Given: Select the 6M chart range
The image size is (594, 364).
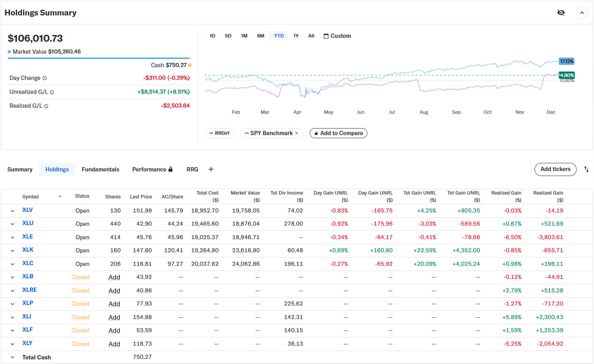Looking at the screenshot, I should pos(261,36).
